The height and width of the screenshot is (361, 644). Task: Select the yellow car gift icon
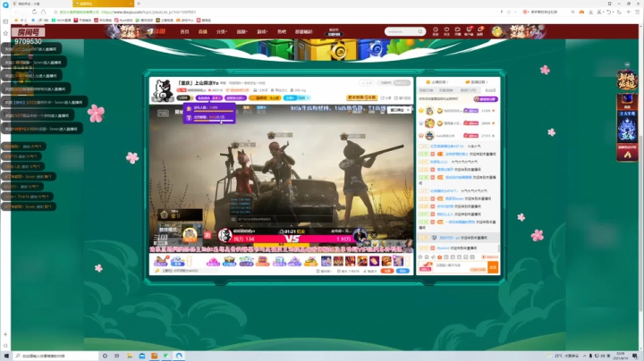coord(311,261)
